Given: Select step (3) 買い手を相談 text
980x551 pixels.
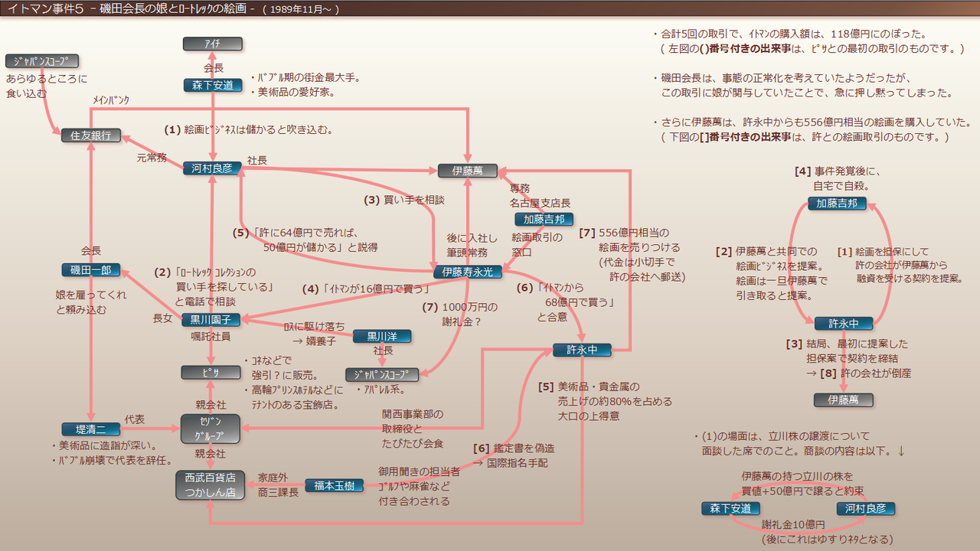Looking at the screenshot, I should pos(403,200).
